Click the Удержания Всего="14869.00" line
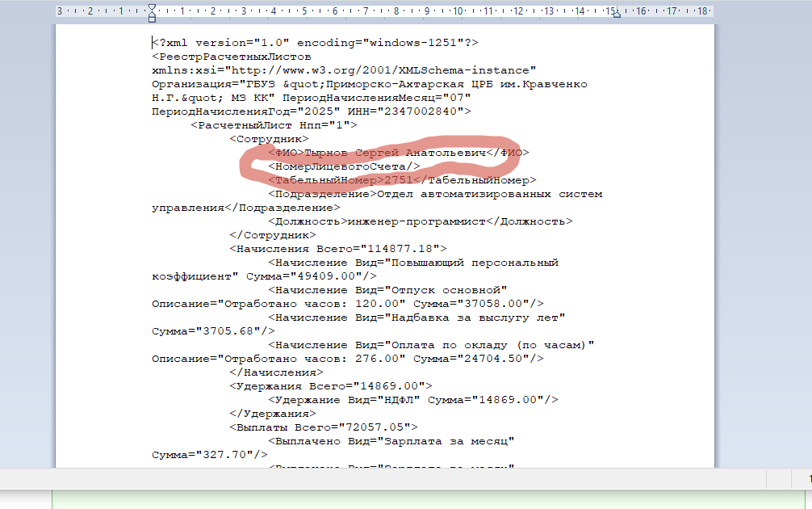Viewport: 812px width, 509px height. pos(331,386)
